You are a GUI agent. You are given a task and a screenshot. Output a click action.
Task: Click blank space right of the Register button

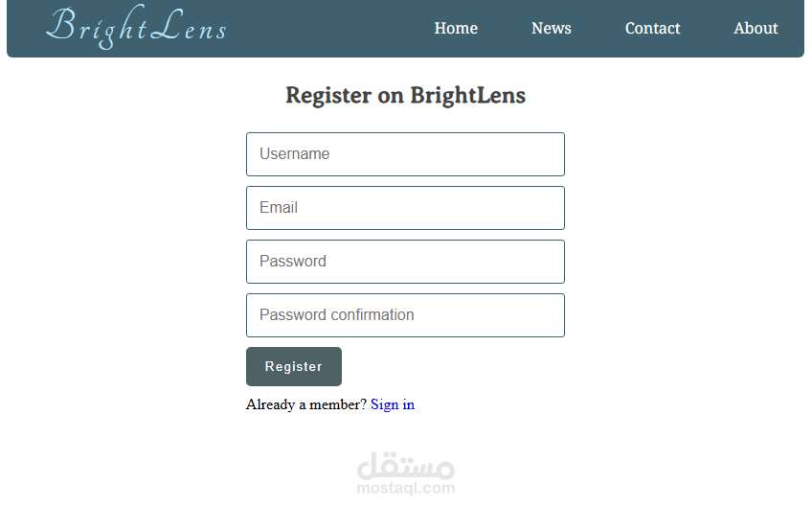coord(460,367)
